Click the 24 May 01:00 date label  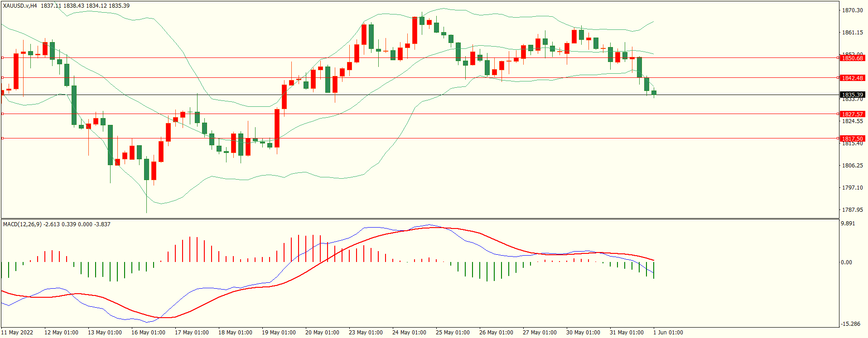click(x=409, y=333)
